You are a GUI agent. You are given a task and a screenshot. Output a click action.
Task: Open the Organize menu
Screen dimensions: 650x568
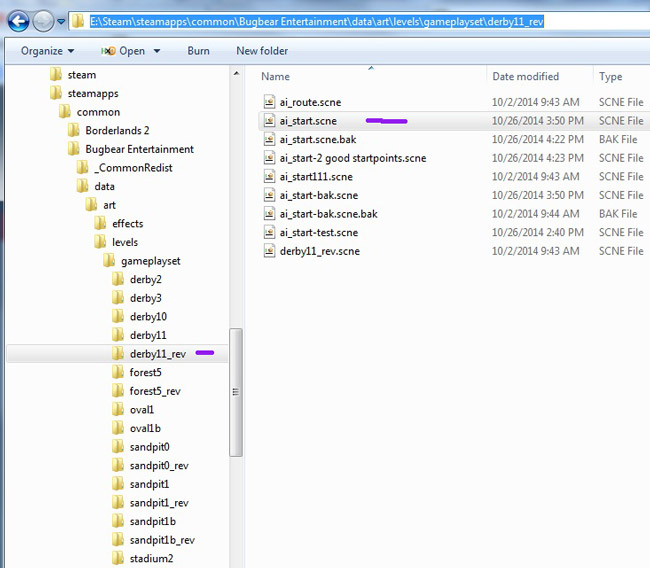pos(47,51)
